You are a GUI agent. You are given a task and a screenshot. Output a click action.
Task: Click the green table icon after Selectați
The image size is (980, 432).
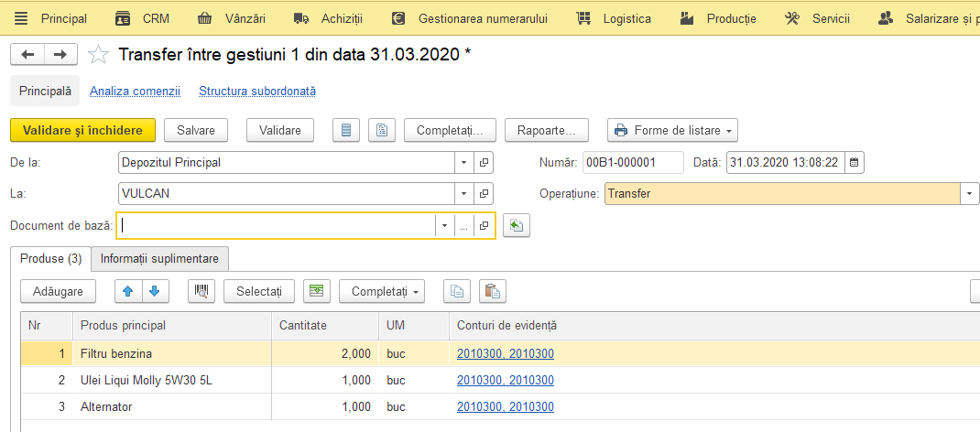[x=317, y=291]
